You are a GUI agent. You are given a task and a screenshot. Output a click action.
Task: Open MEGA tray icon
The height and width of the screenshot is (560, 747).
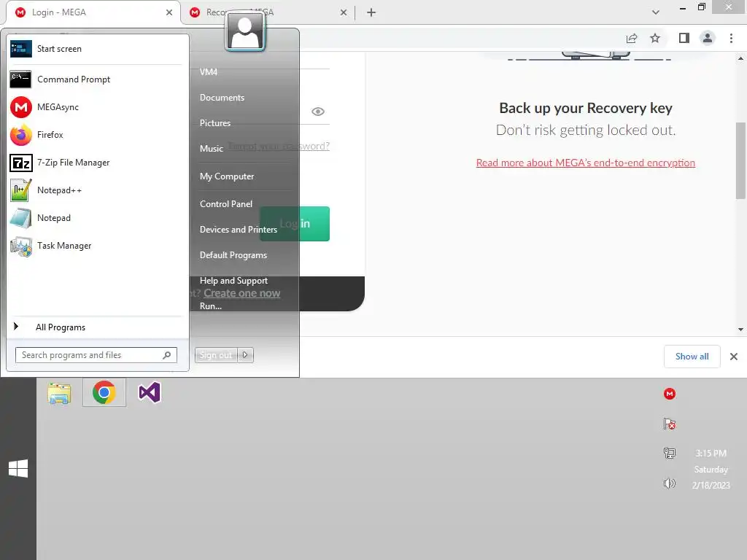[x=670, y=394]
